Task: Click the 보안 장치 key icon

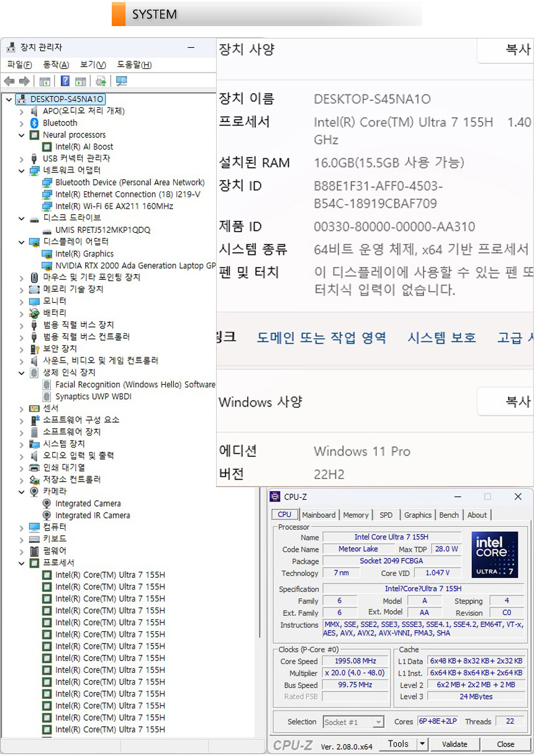Action: (35, 349)
